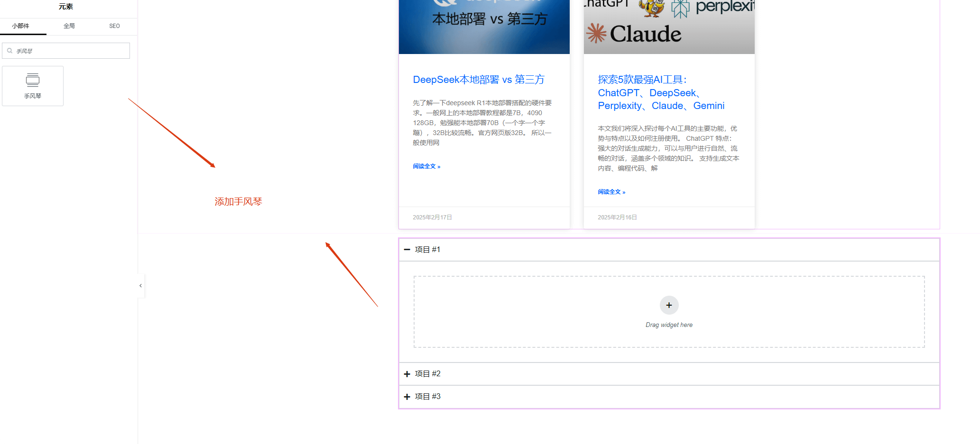Open 探索5款最强AI工具 article title
Viewport: 980px width, 444px height.
(661, 92)
